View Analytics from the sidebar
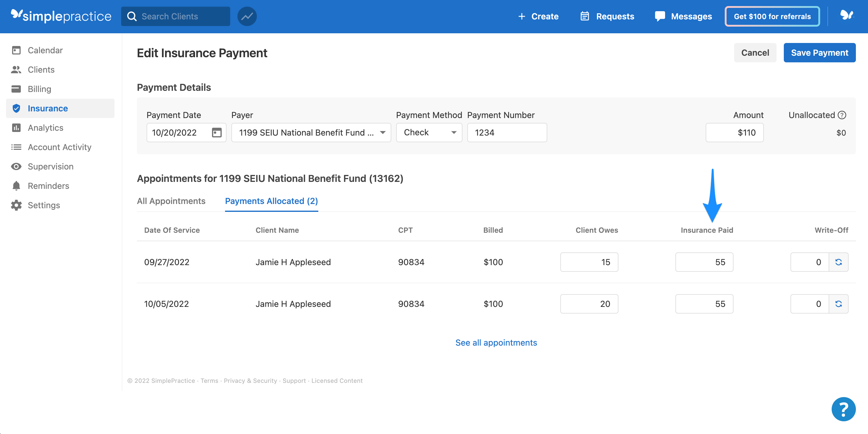The width and height of the screenshot is (868, 434). coord(45,128)
